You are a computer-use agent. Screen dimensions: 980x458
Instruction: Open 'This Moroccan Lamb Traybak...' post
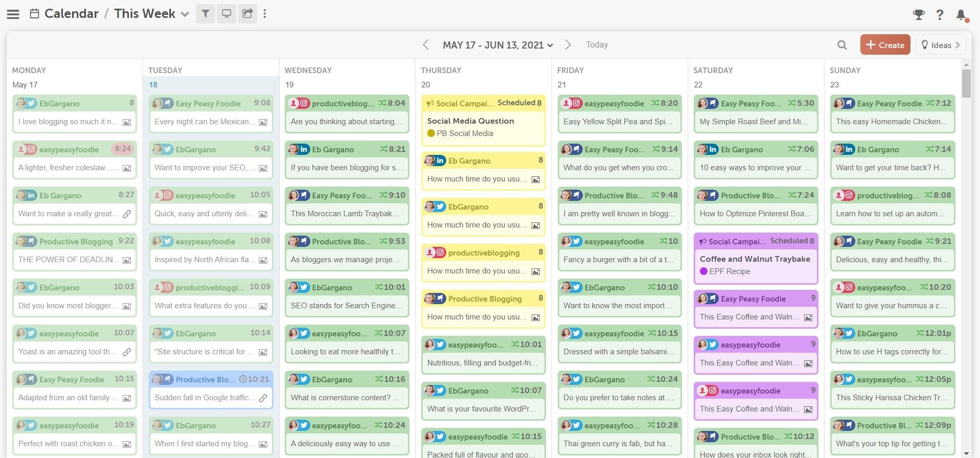click(x=347, y=206)
